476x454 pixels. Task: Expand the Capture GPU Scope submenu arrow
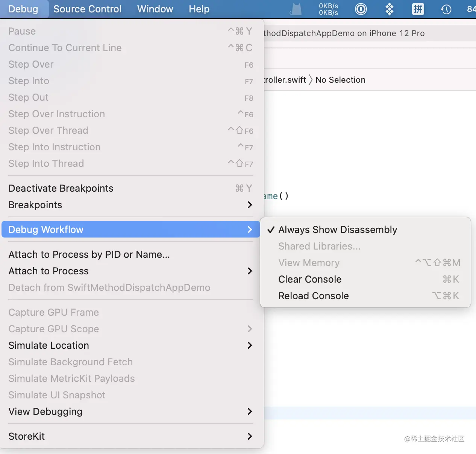coord(250,329)
